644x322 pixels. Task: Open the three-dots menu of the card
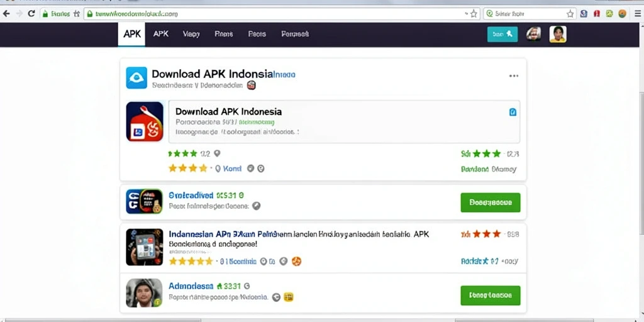(513, 76)
